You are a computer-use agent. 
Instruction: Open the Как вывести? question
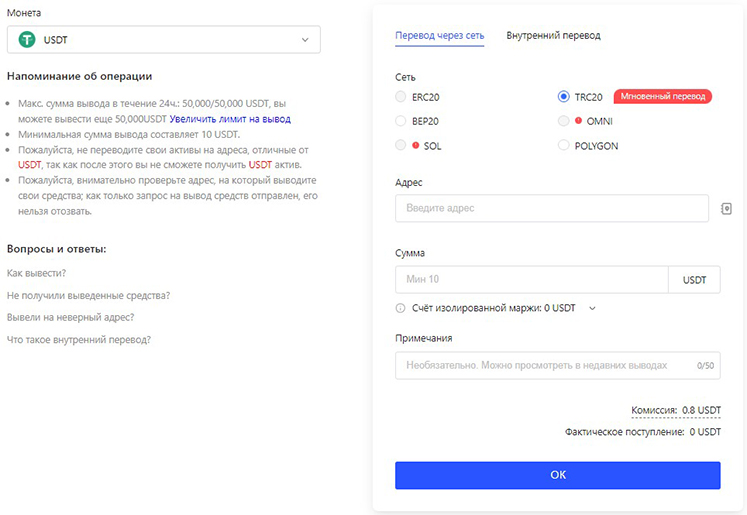(x=36, y=272)
